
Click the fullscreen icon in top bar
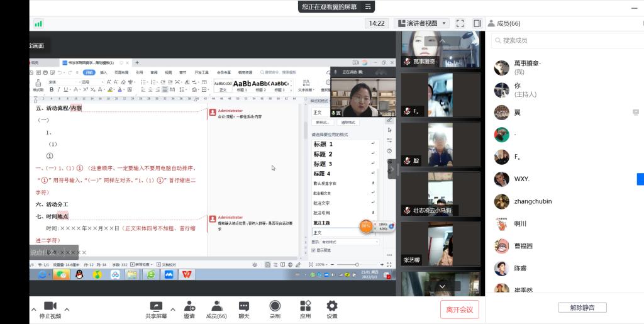tap(460, 23)
